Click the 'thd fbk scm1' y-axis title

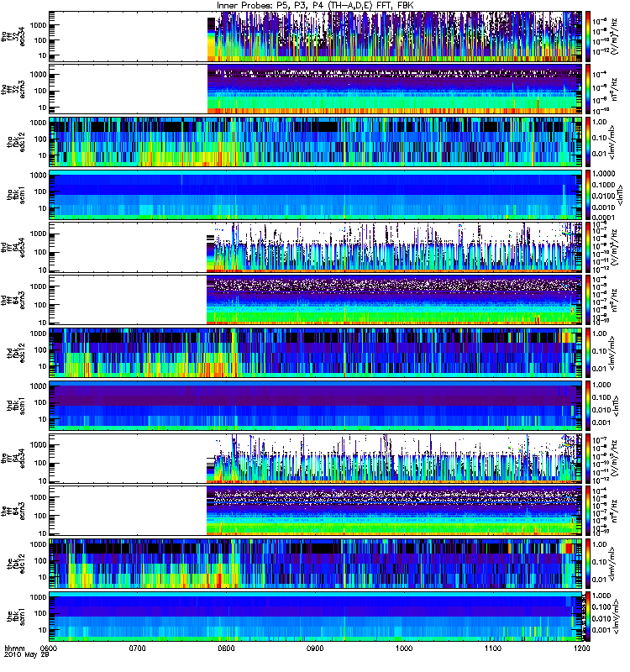[16, 406]
